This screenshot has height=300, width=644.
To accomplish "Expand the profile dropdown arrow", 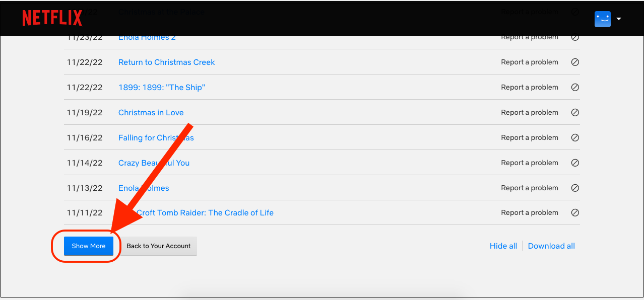I will click(x=619, y=19).
